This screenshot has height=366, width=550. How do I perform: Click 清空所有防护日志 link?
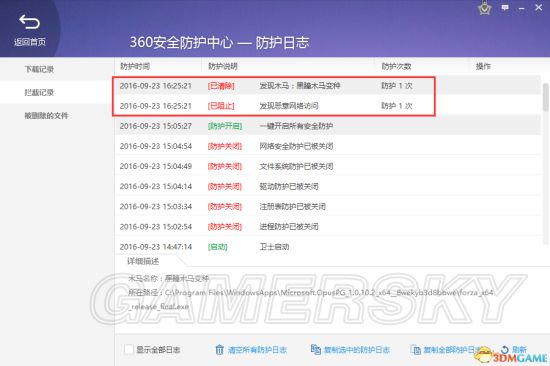click(x=257, y=350)
